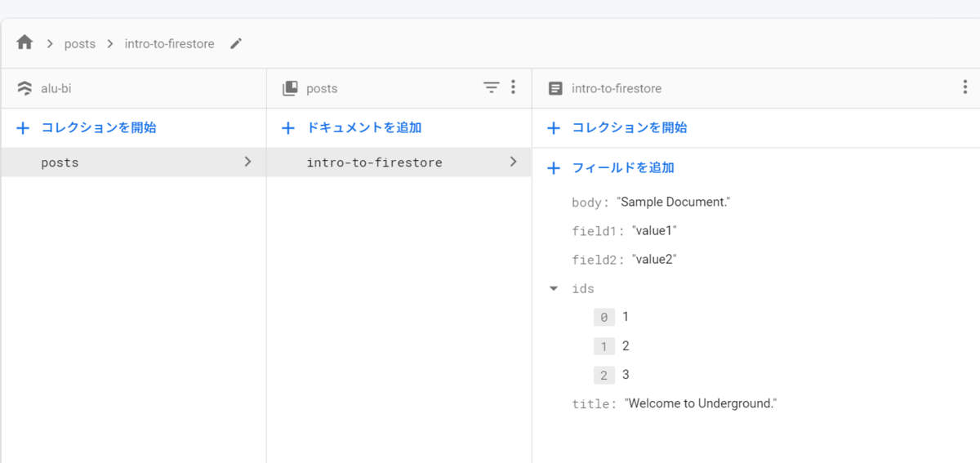Image resolution: width=980 pixels, height=463 pixels.
Task: Select posts in the breadcrumb path
Action: [80, 44]
